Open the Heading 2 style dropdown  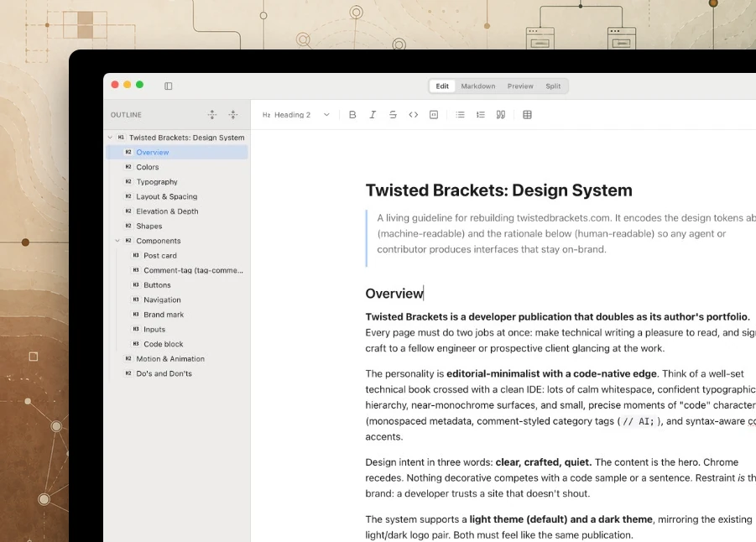coord(296,115)
